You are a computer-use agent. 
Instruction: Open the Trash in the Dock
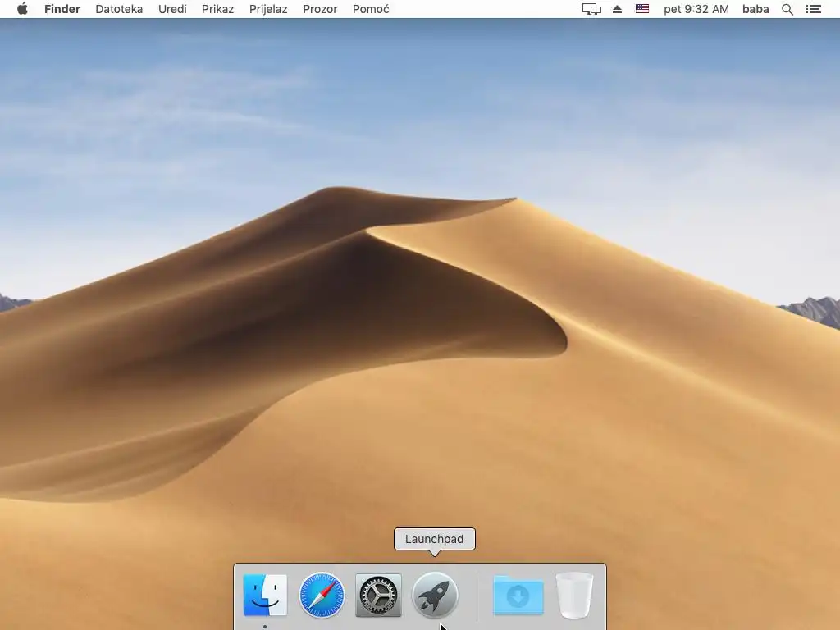[574, 595]
